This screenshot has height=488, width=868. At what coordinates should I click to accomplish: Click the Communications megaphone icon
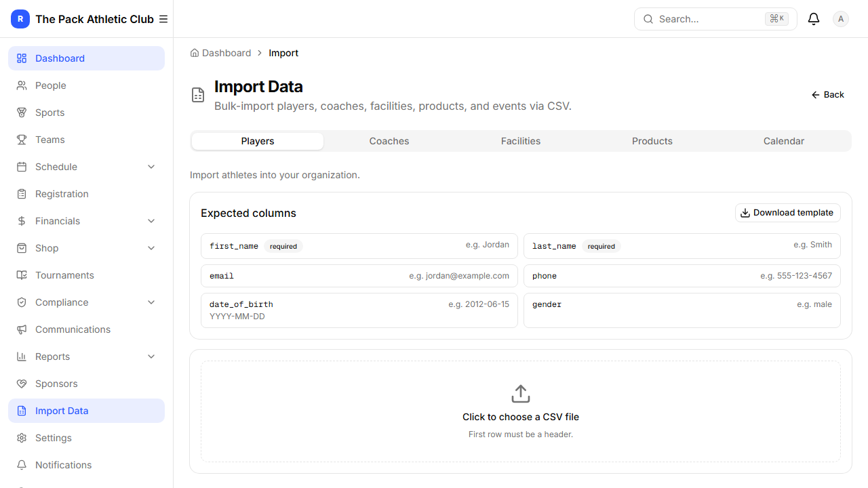pos(22,329)
